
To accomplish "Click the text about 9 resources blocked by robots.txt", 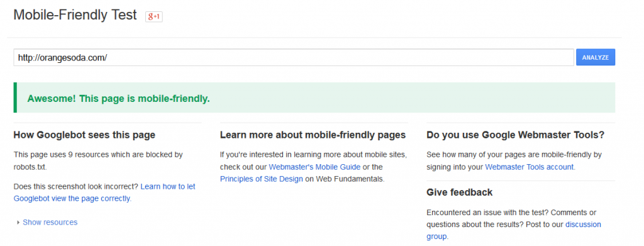I will coord(98,161).
